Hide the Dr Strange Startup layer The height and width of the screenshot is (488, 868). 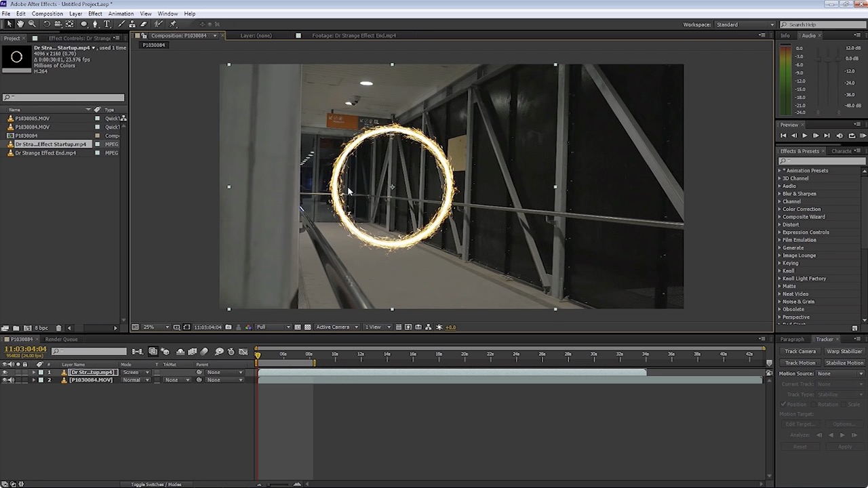pyautogui.click(x=5, y=373)
